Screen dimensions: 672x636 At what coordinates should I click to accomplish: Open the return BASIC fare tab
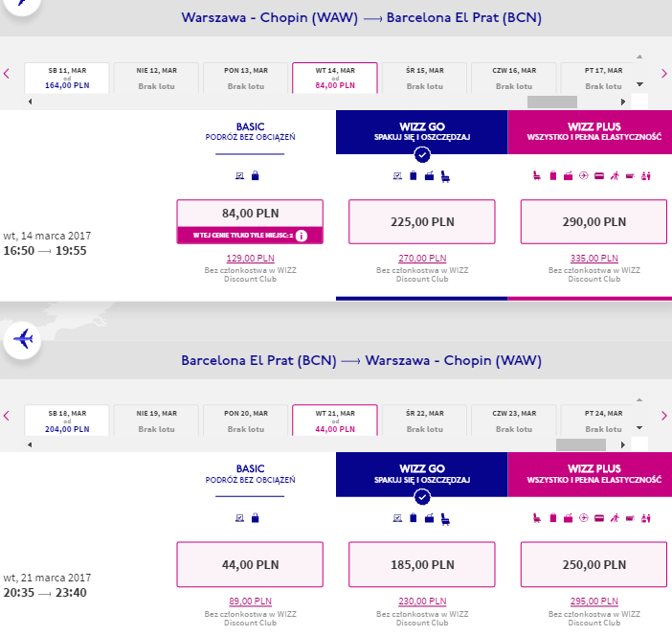(x=250, y=474)
